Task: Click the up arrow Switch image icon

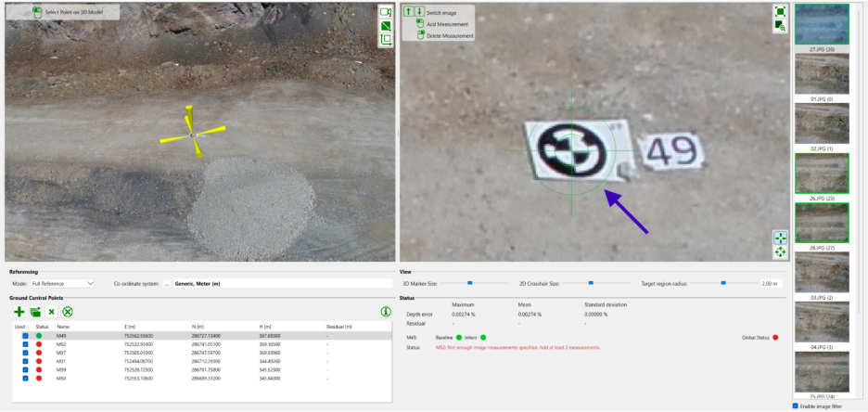Action: pyautogui.click(x=408, y=12)
